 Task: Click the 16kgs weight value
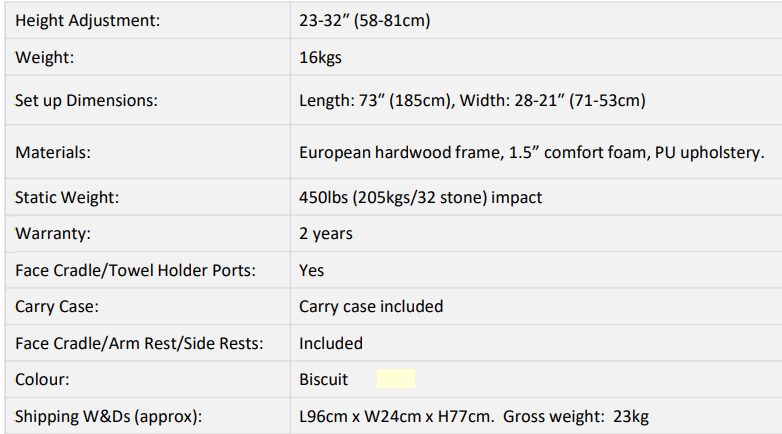[320, 57]
